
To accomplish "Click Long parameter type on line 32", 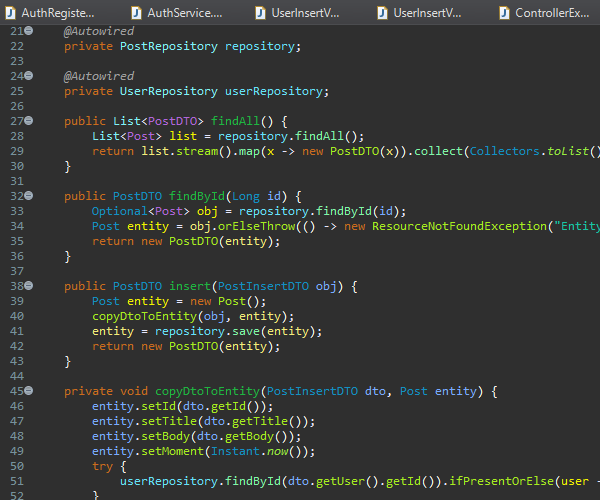I will coord(246,197).
